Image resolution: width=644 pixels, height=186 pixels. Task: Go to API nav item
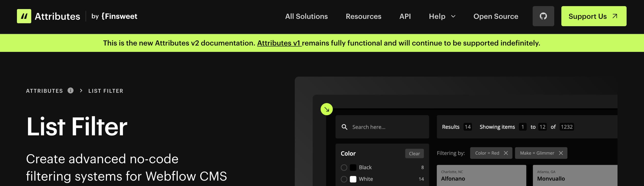tap(405, 16)
